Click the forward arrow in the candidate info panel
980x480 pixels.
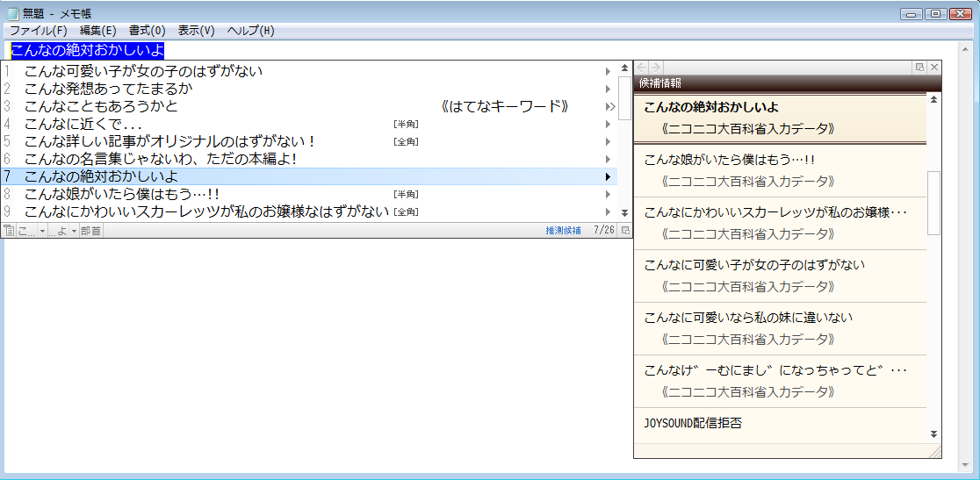[x=655, y=67]
